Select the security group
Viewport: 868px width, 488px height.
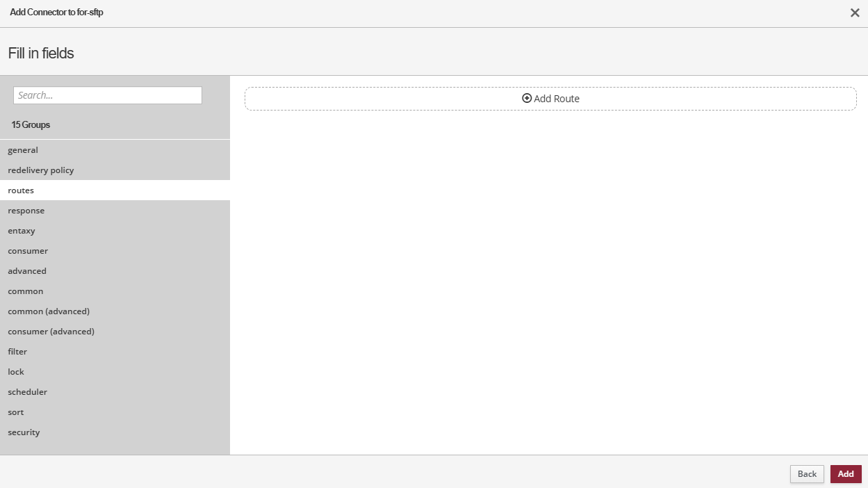(x=24, y=432)
